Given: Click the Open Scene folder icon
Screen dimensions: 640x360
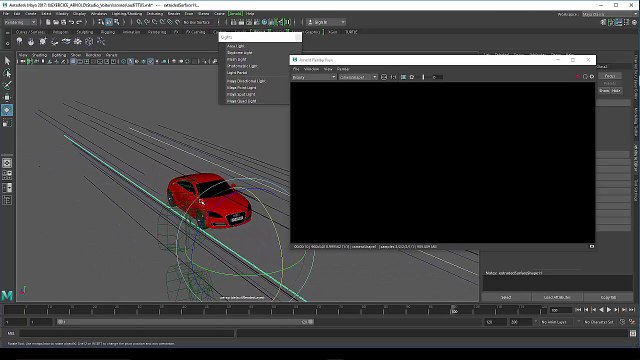Looking at the screenshot, I should (56, 22).
